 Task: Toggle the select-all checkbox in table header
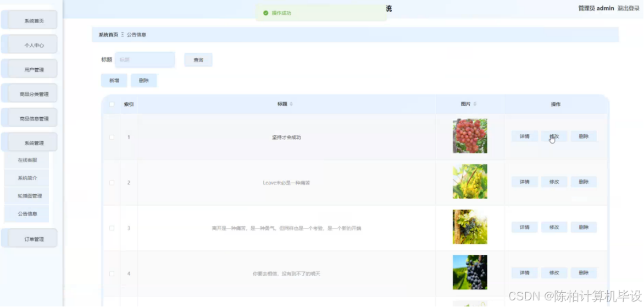pyautogui.click(x=112, y=104)
